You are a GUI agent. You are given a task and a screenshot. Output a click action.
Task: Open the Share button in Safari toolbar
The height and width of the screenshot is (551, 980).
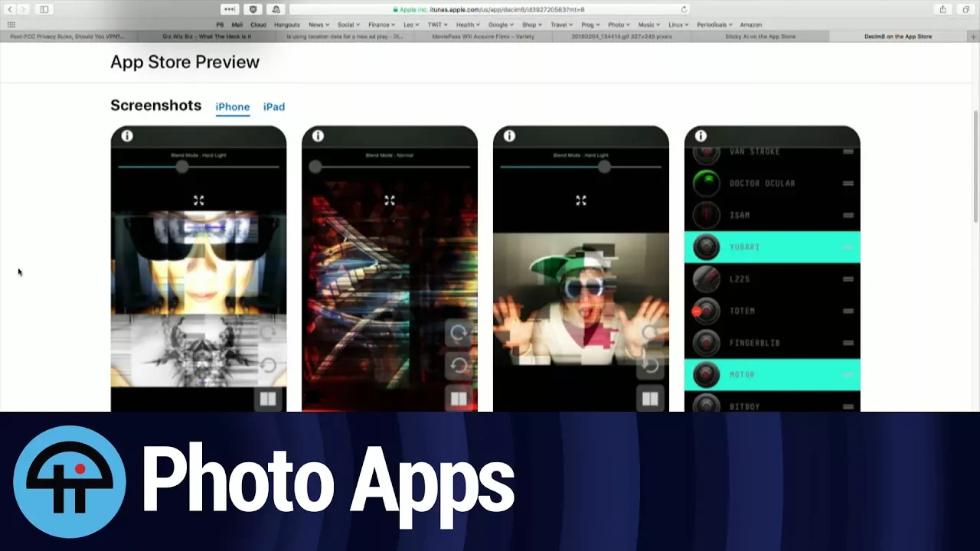(942, 9)
